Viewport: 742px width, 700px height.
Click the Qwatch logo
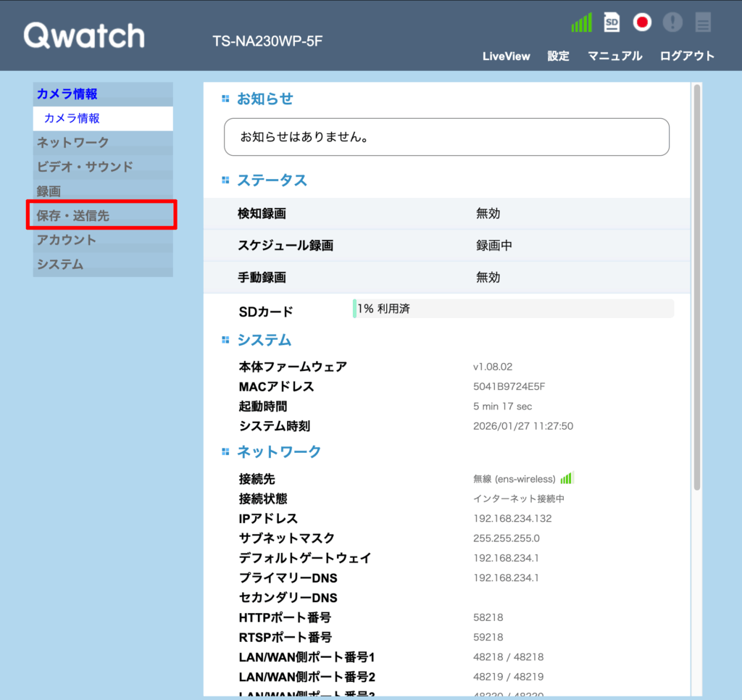click(84, 36)
